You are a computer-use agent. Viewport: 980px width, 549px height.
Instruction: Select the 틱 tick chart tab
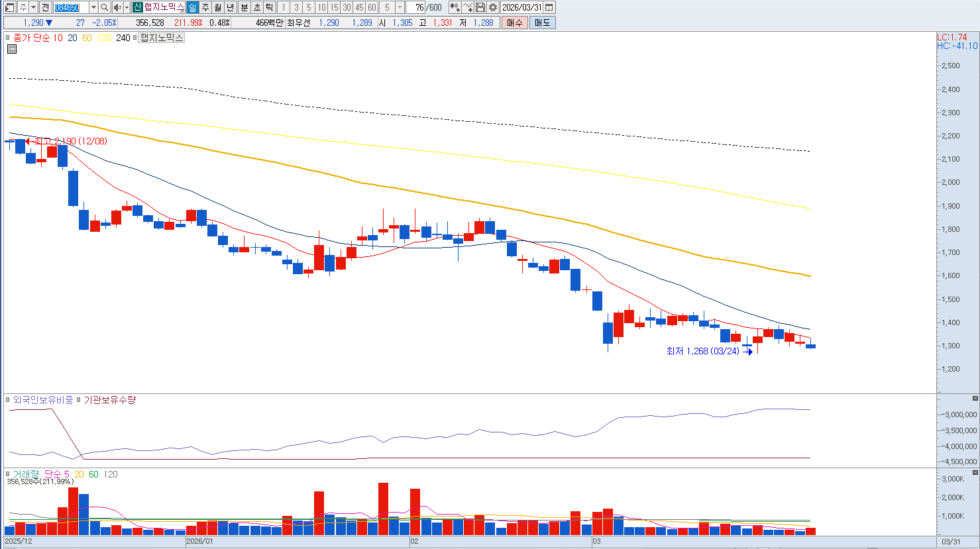[x=269, y=7]
